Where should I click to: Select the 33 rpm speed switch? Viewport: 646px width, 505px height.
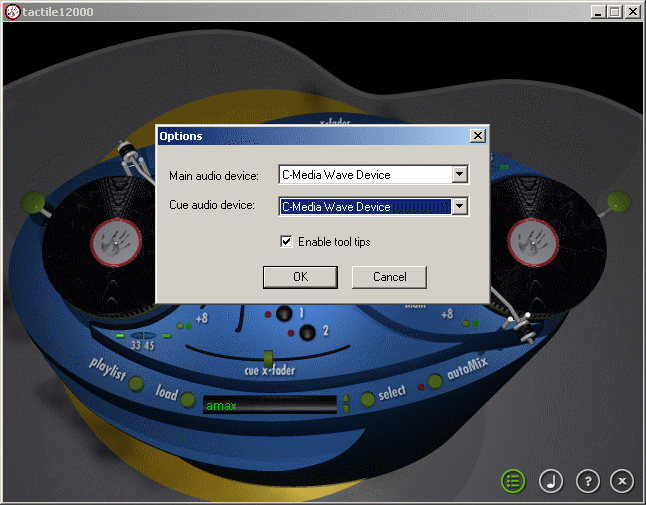[136, 336]
